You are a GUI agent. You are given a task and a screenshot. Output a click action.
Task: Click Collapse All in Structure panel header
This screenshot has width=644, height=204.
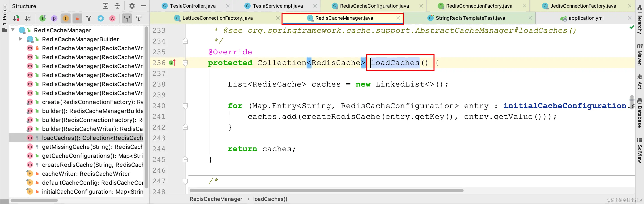click(117, 6)
